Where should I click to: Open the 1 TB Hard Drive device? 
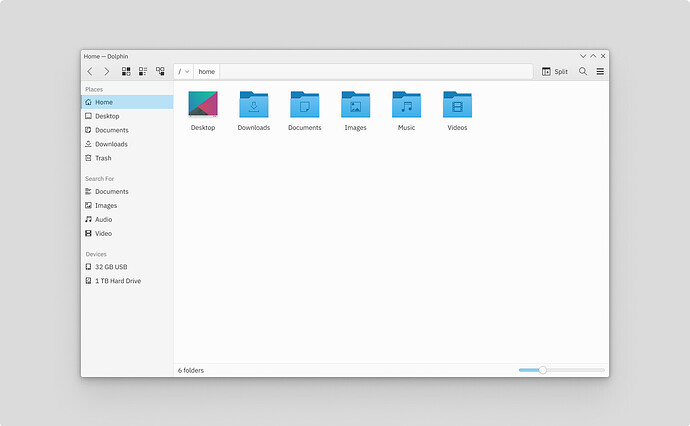tap(117, 281)
